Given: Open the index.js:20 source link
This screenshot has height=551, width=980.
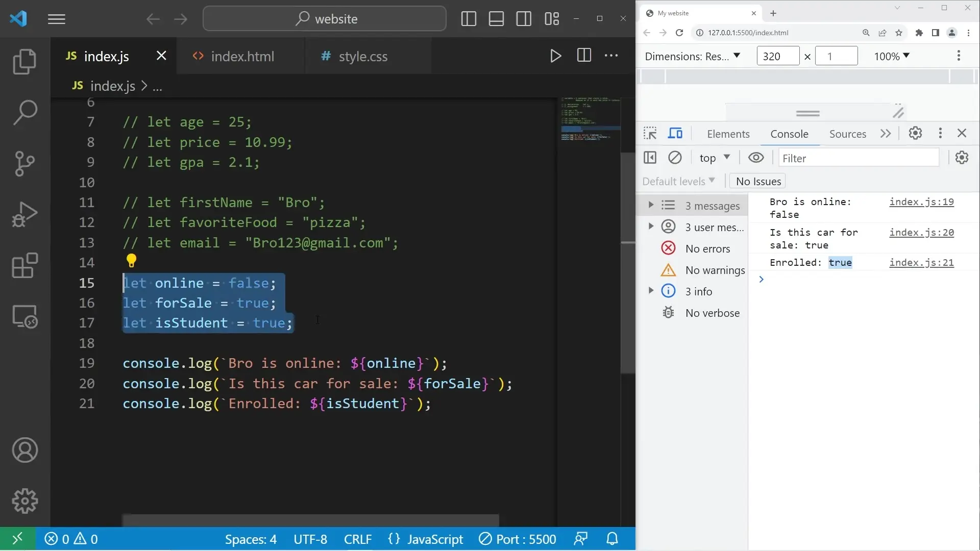Looking at the screenshot, I should coord(921,232).
